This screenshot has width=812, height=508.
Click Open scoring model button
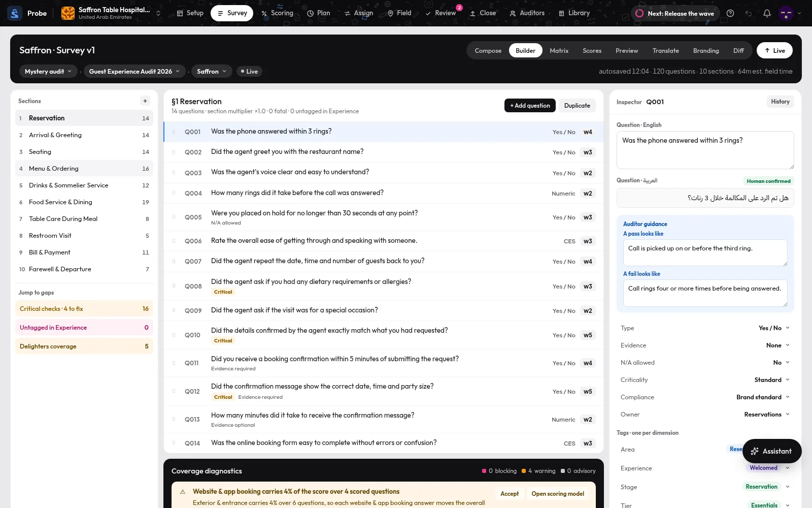[x=557, y=494]
